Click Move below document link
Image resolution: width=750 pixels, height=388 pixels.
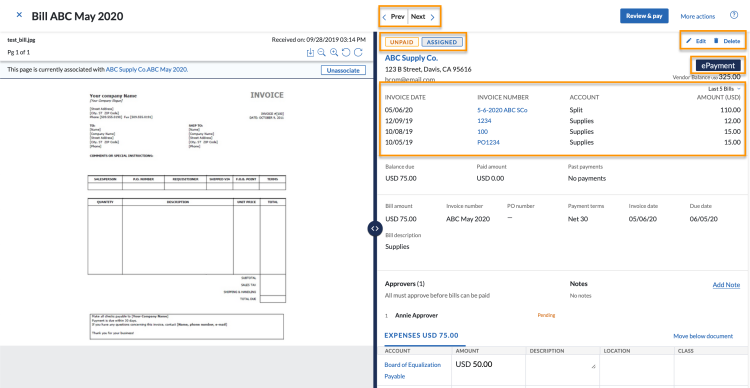[703, 336]
